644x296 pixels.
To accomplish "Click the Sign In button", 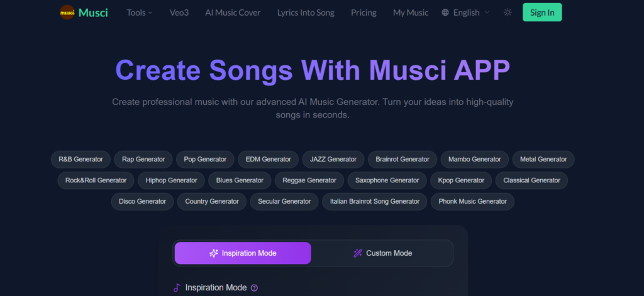I will pyautogui.click(x=542, y=13).
